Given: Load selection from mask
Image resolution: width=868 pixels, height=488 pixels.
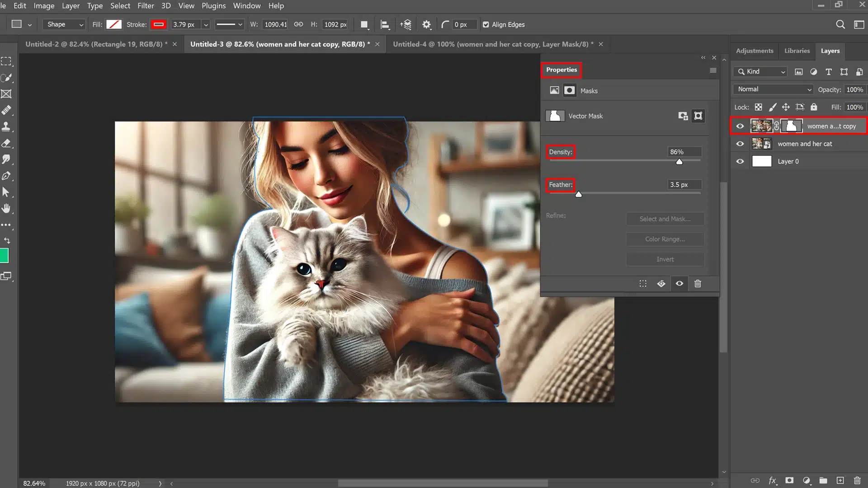Looking at the screenshot, I should point(643,284).
